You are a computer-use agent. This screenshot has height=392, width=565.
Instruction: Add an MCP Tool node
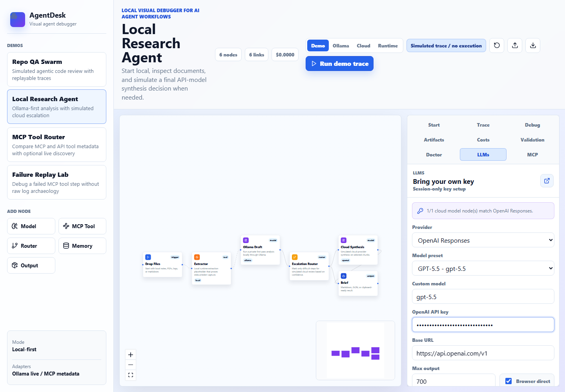point(82,226)
